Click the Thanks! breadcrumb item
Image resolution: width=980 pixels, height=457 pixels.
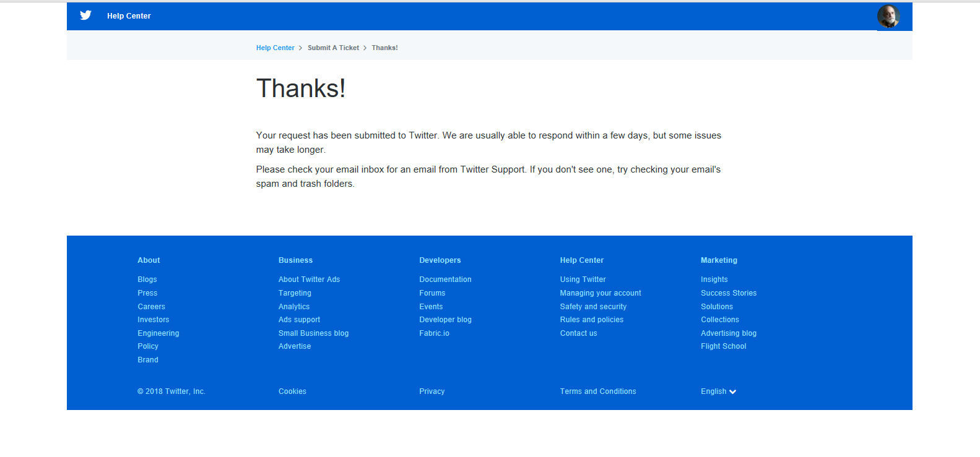tap(384, 48)
